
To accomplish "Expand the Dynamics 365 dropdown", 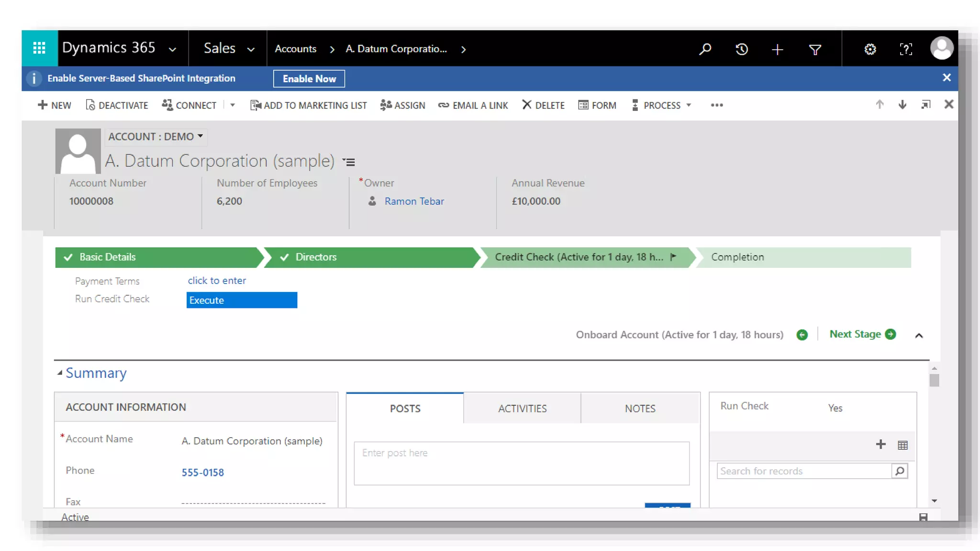I will pyautogui.click(x=173, y=49).
